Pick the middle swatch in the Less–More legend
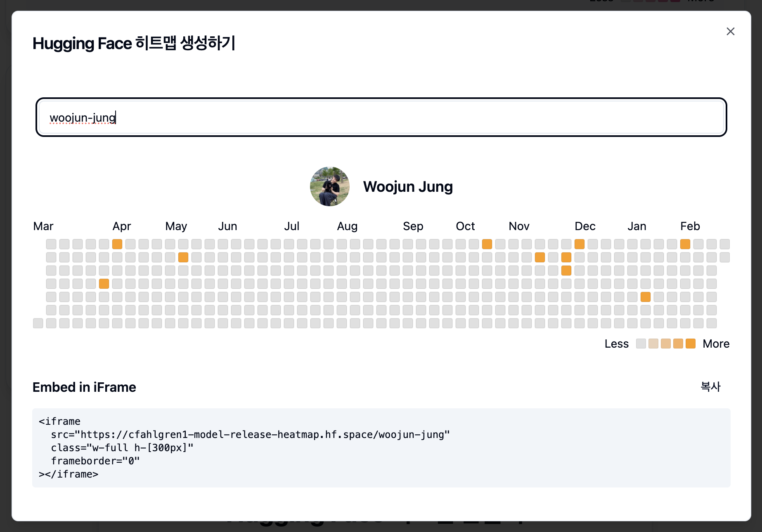762x532 pixels. click(x=665, y=344)
